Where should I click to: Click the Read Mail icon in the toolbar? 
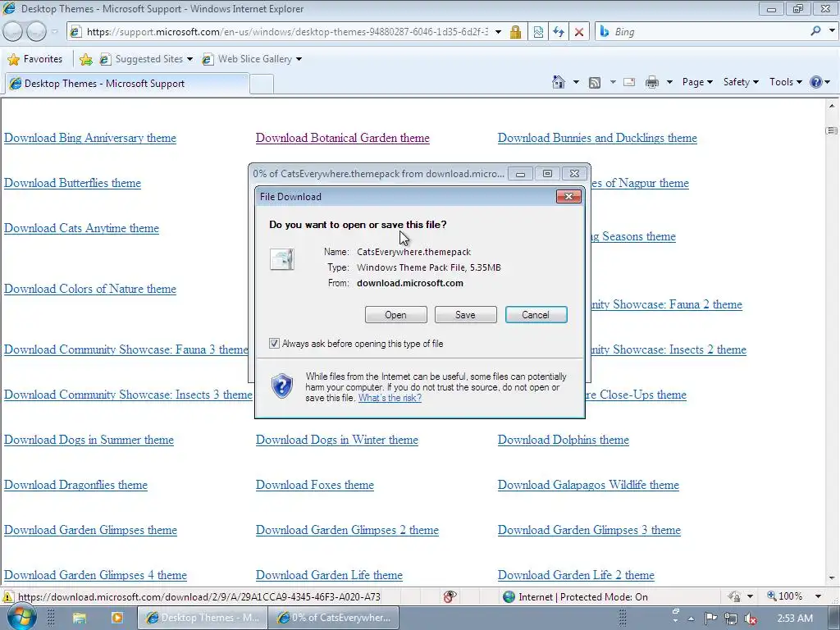pyautogui.click(x=629, y=82)
